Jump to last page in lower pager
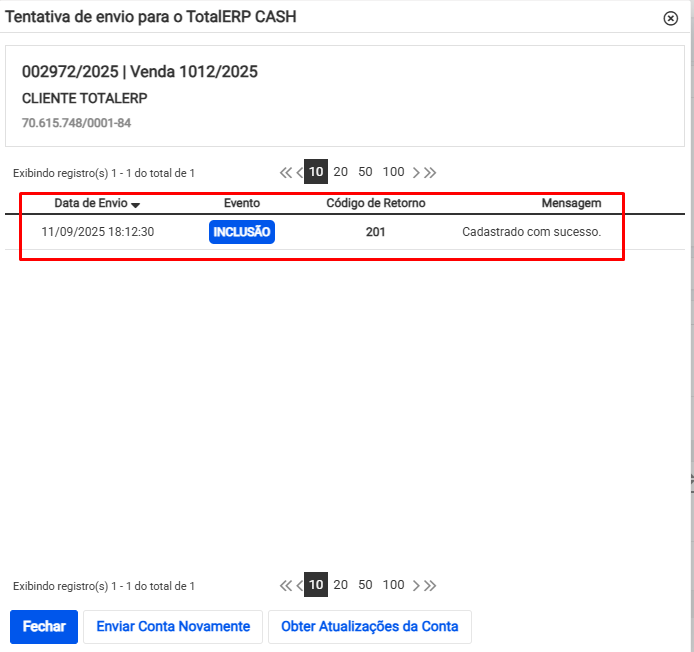The height and width of the screenshot is (652, 694). 430,585
